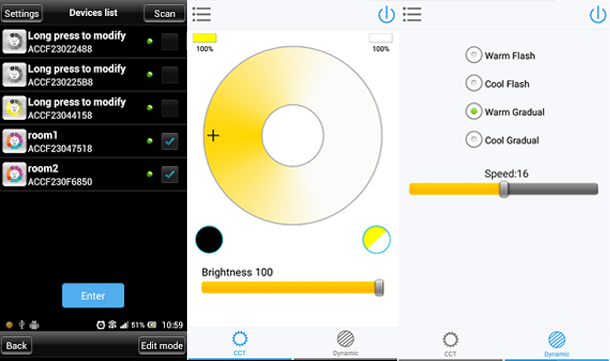Switch to CCT tab on the Speed slider screen

coord(450,344)
